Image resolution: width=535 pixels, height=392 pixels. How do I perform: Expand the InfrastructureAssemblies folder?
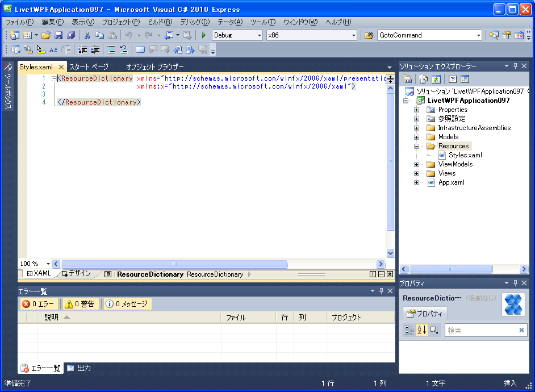[416, 128]
